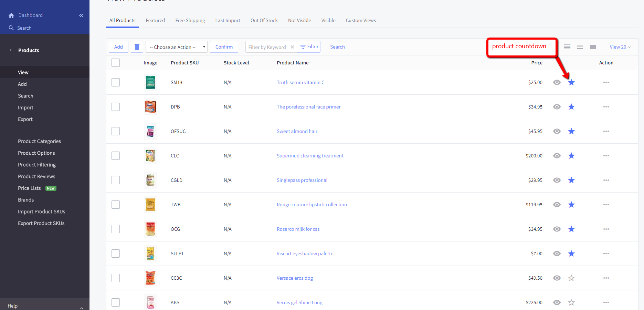Toggle visibility eye for The porefessional face primer
This screenshot has height=310, width=644.
[557, 107]
